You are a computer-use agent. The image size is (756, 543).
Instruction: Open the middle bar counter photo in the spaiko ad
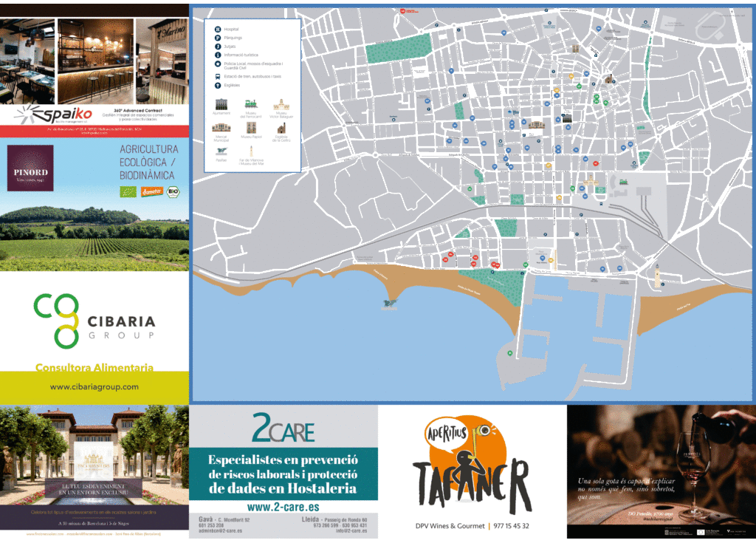95,61
